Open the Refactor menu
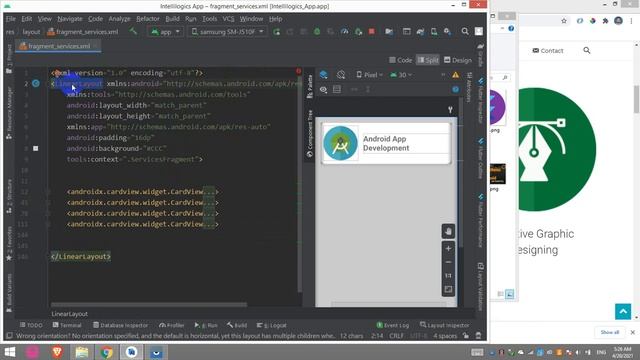 coord(148,19)
